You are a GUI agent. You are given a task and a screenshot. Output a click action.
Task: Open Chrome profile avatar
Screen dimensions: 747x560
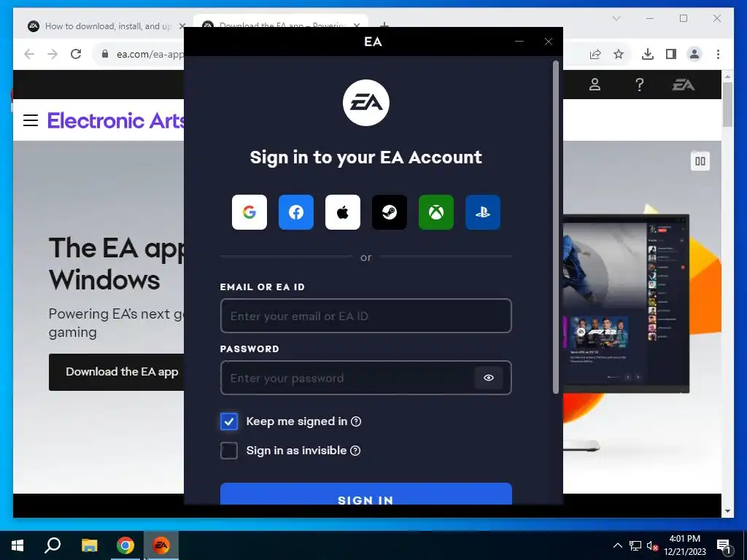(x=694, y=54)
